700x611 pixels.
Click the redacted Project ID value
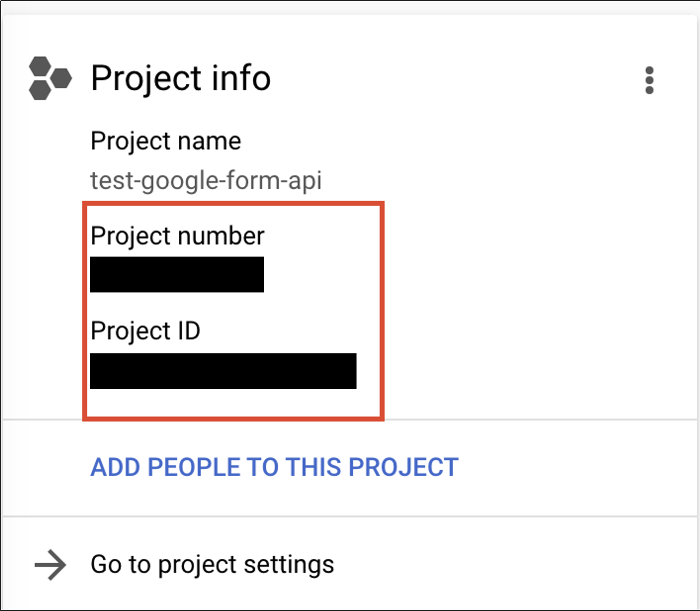tap(223, 371)
